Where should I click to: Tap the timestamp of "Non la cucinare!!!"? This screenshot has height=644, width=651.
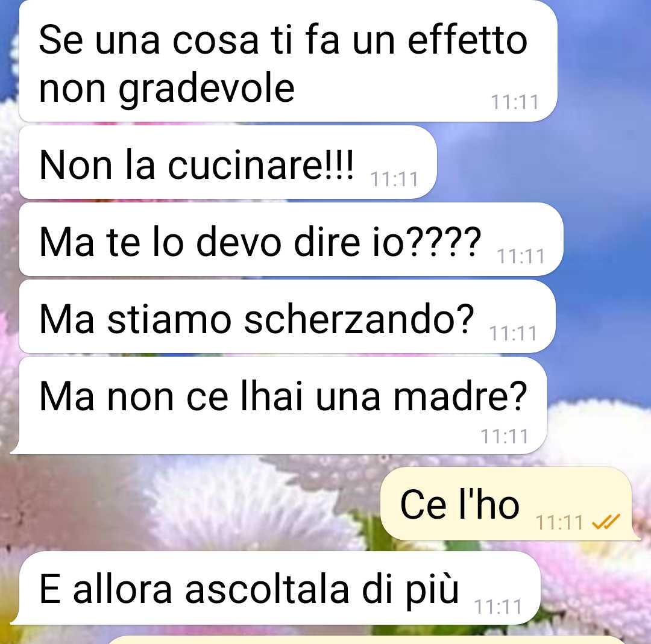tap(394, 180)
